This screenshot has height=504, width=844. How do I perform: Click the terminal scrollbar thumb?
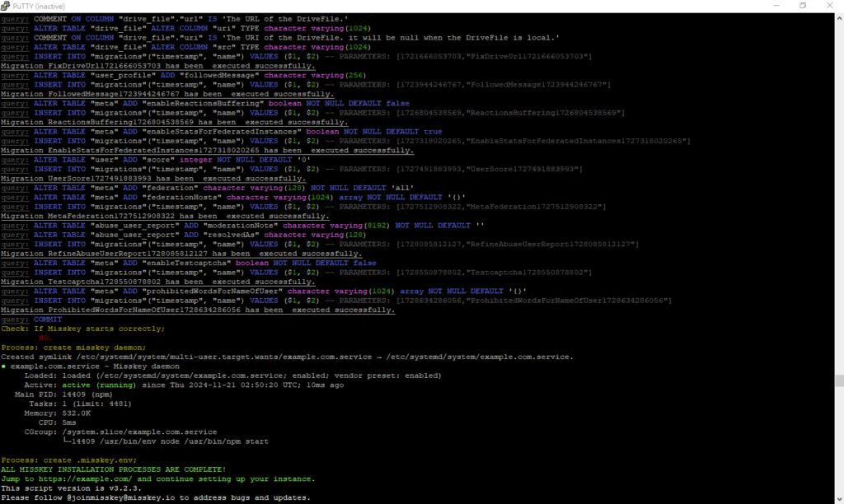(x=839, y=380)
